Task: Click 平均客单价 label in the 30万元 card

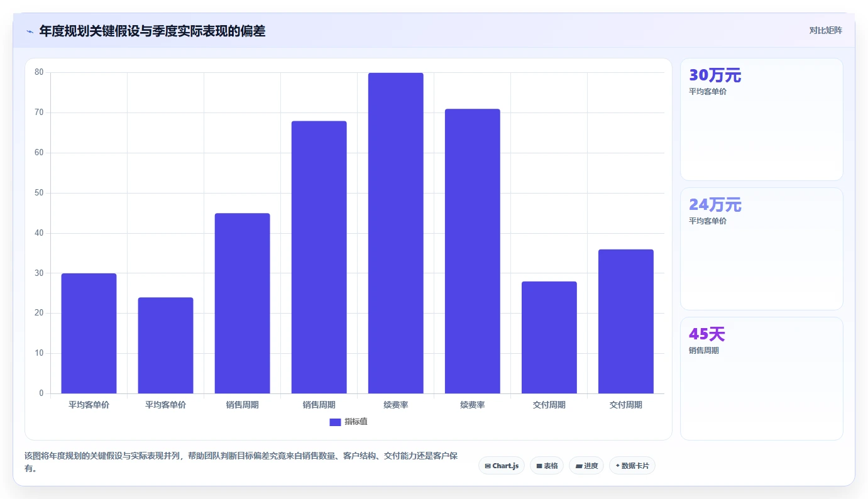Action: [707, 92]
